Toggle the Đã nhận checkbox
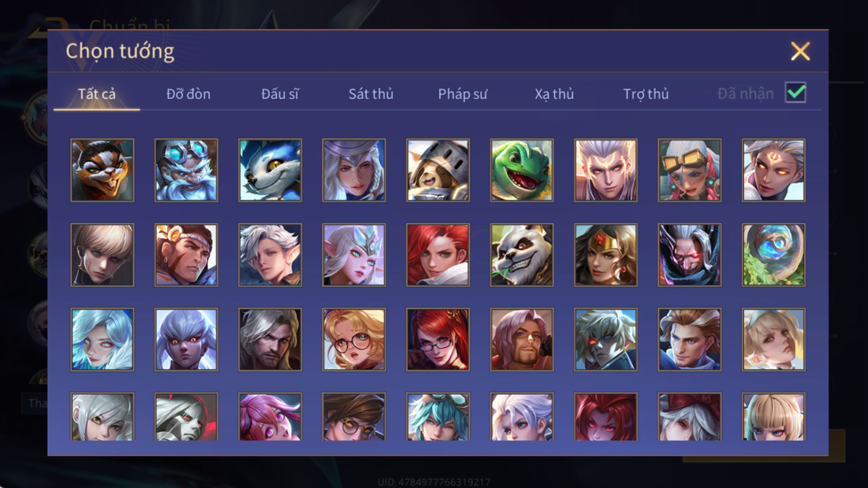The width and height of the screenshot is (868, 488). pos(795,93)
